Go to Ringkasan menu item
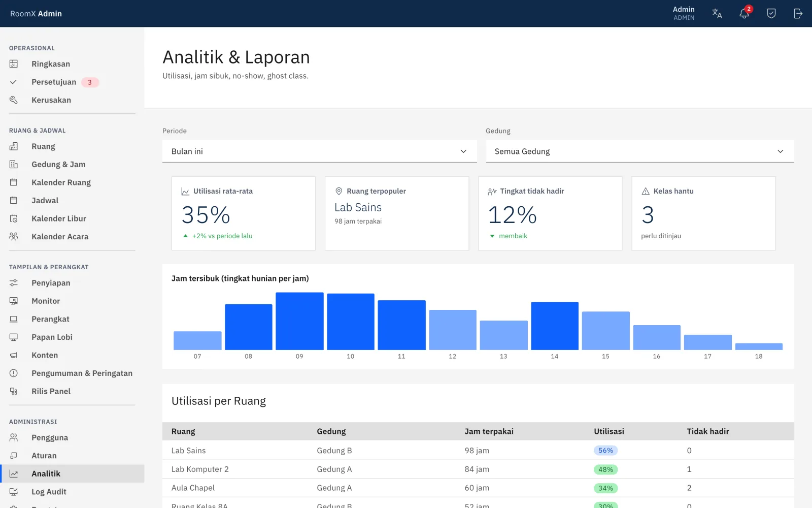This screenshot has height=508, width=812. pyautogui.click(x=72, y=64)
